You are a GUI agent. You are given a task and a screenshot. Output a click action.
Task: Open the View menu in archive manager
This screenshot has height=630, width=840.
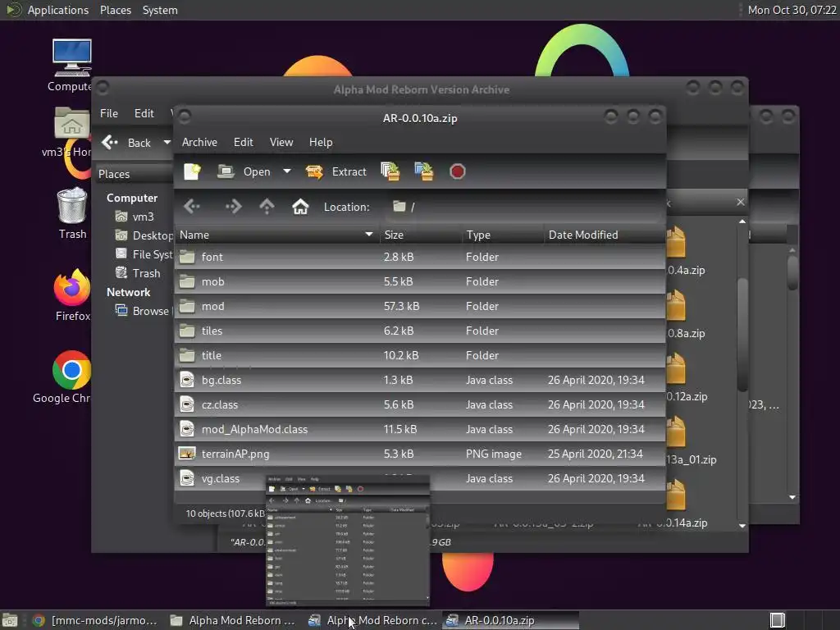pyautogui.click(x=281, y=142)
